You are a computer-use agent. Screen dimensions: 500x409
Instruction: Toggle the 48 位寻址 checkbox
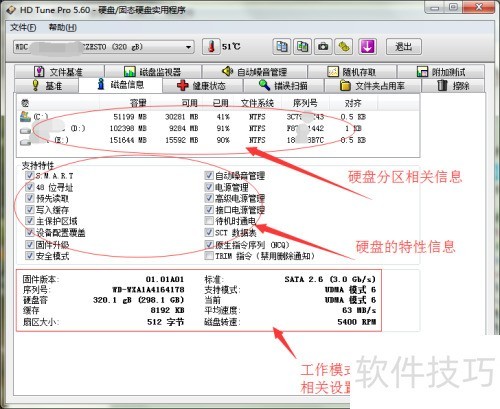[30, 187]
